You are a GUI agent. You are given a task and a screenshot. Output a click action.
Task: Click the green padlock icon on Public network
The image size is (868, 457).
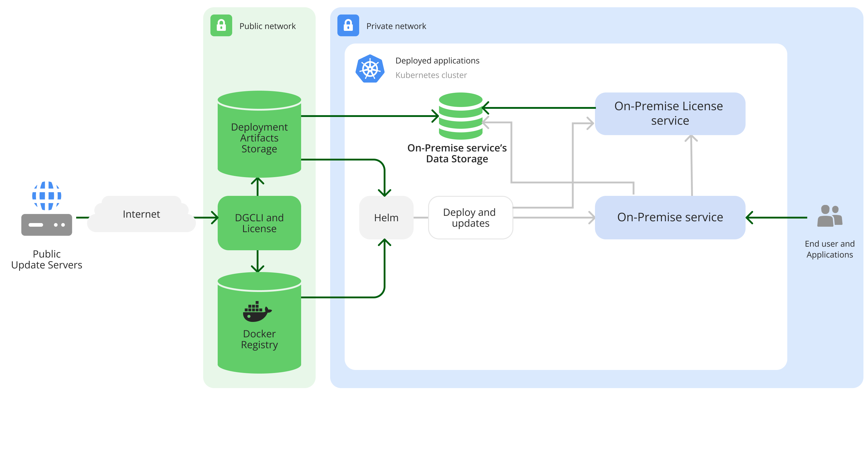221,25
